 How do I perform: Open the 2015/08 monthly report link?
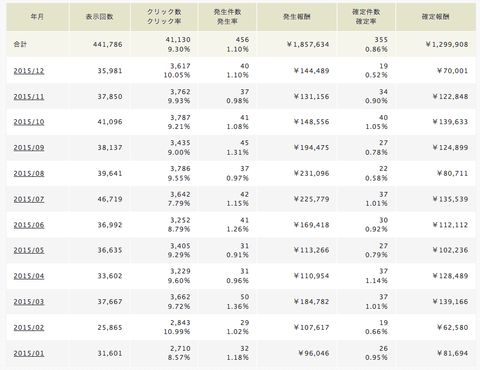point(29,174)
